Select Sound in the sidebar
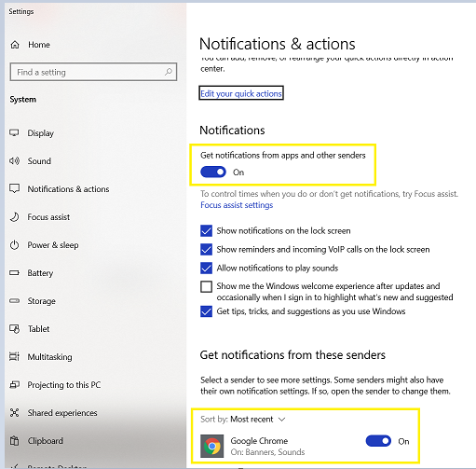 (39, 161)
